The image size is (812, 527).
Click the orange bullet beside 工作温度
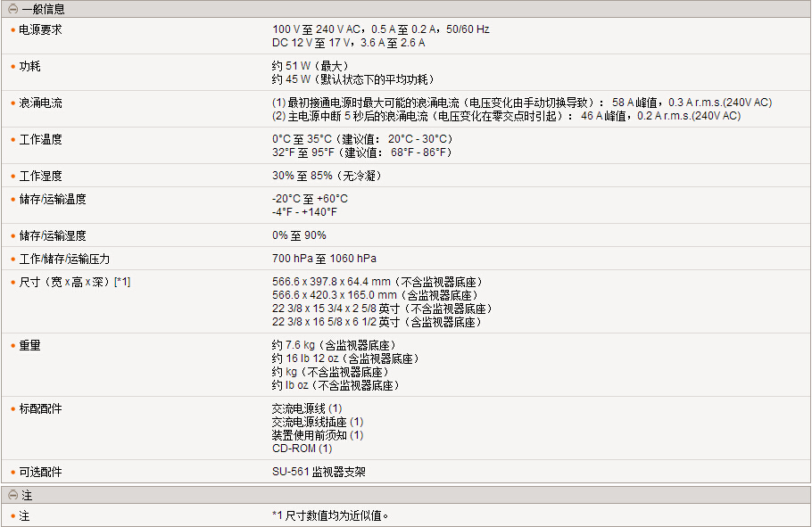tap(12, 140)
